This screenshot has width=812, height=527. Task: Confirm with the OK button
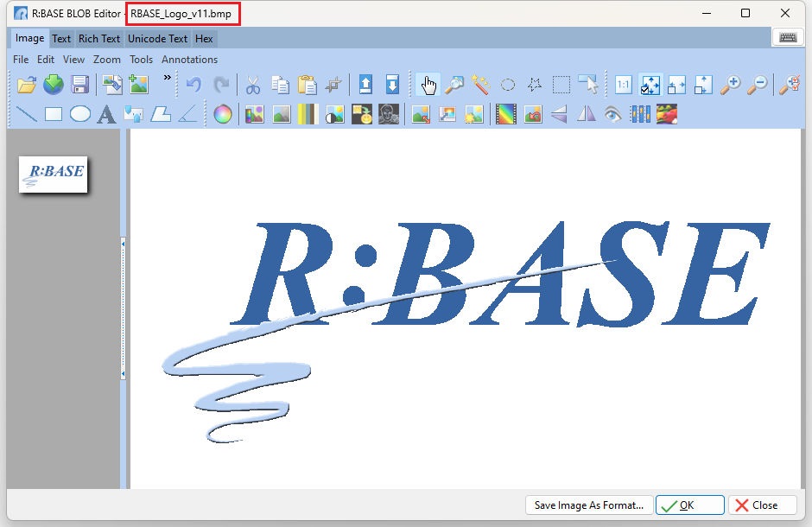690,505
